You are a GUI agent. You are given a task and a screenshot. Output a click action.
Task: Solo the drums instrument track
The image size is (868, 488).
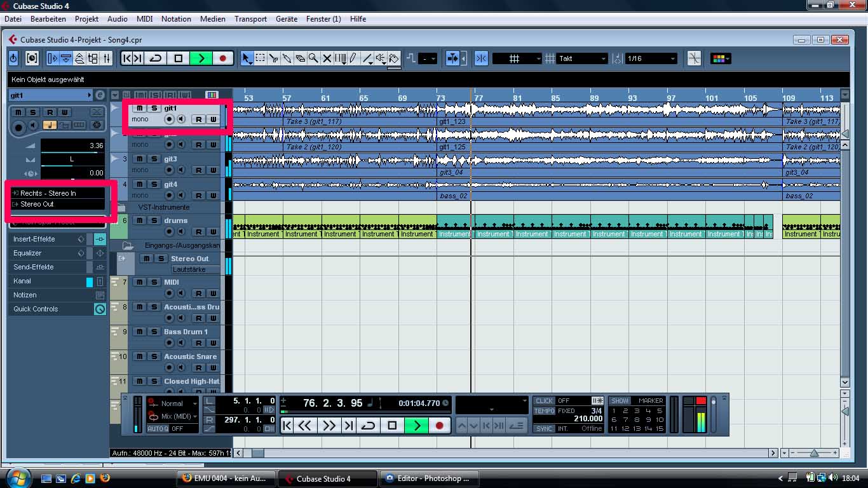(154, 220)
